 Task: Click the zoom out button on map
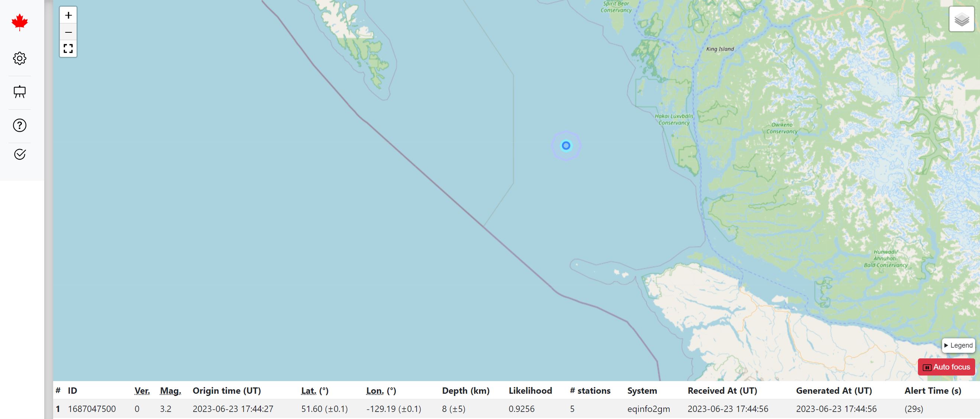68,32
